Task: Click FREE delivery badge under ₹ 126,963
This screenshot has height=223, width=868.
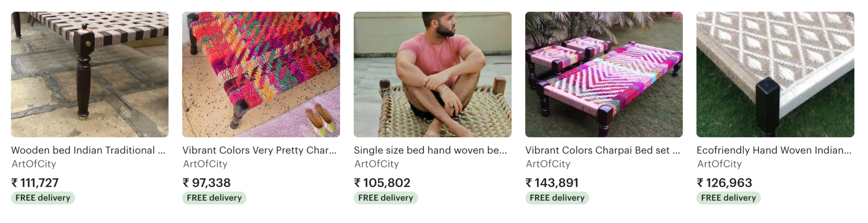Action: pyautogui.click(x=728, y=198)
